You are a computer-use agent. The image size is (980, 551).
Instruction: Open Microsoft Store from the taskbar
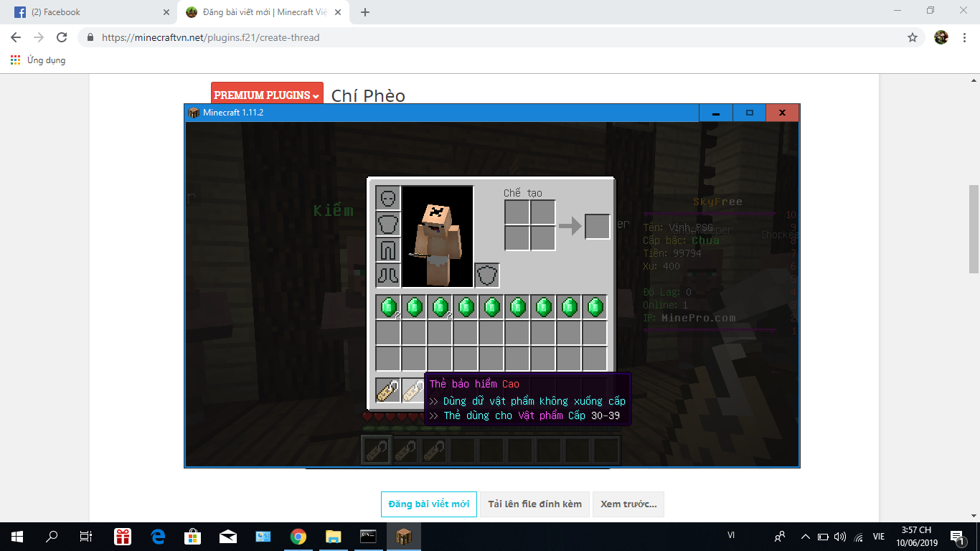tap(193, 537)
